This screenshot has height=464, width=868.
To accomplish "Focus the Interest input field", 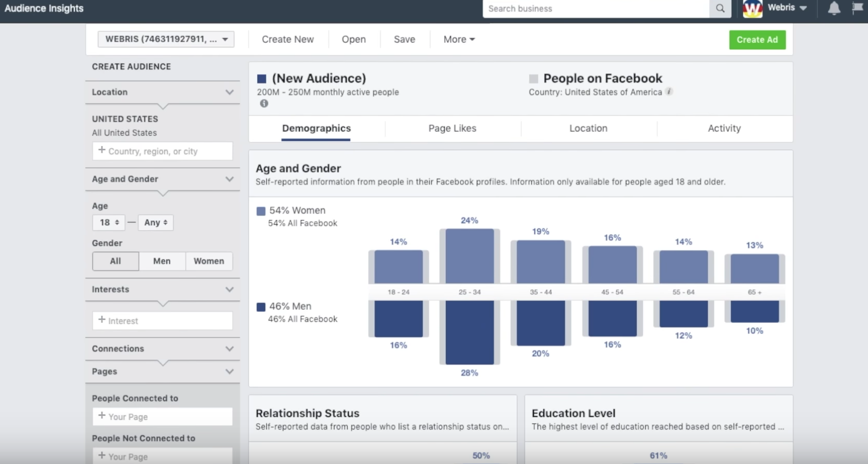I will tap(163, 320).
